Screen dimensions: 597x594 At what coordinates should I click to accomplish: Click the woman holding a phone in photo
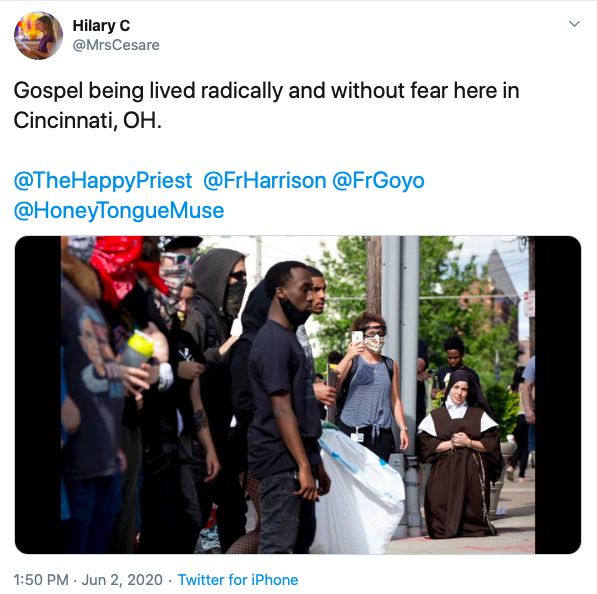[x=371, y=385]
